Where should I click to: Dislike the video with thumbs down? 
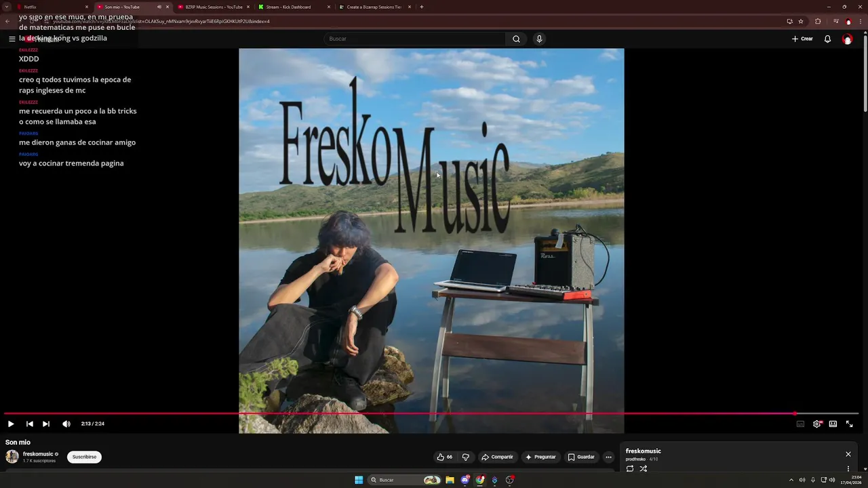pos(465,457)
